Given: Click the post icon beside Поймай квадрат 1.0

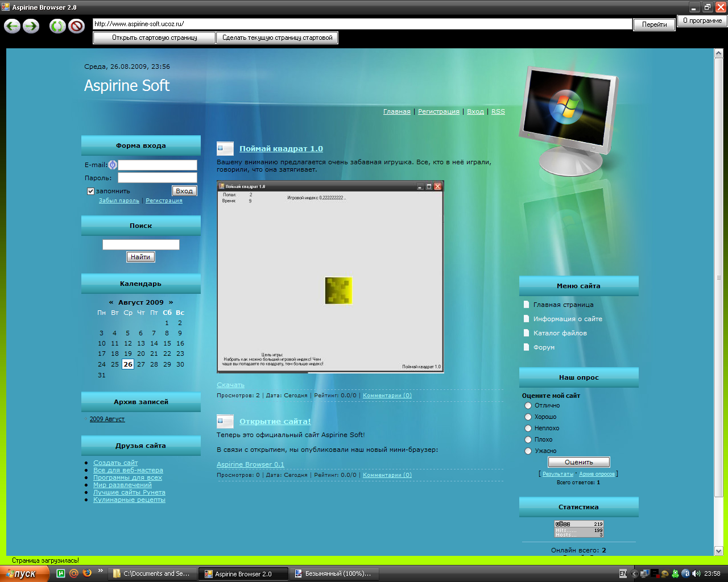Looking at the screenshot, I should [225, 148].
